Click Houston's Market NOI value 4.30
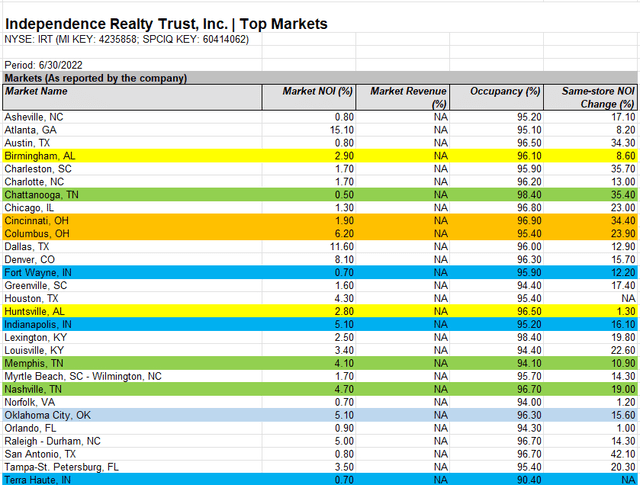Screen dimensions: 640x485 click(344, 298)
